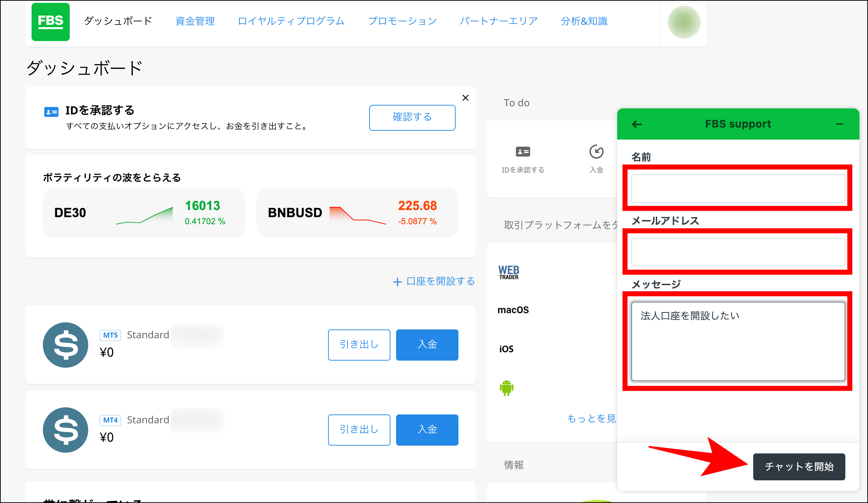Select the macOS platform
Viewport: 868px width, 503px height.
513,310
